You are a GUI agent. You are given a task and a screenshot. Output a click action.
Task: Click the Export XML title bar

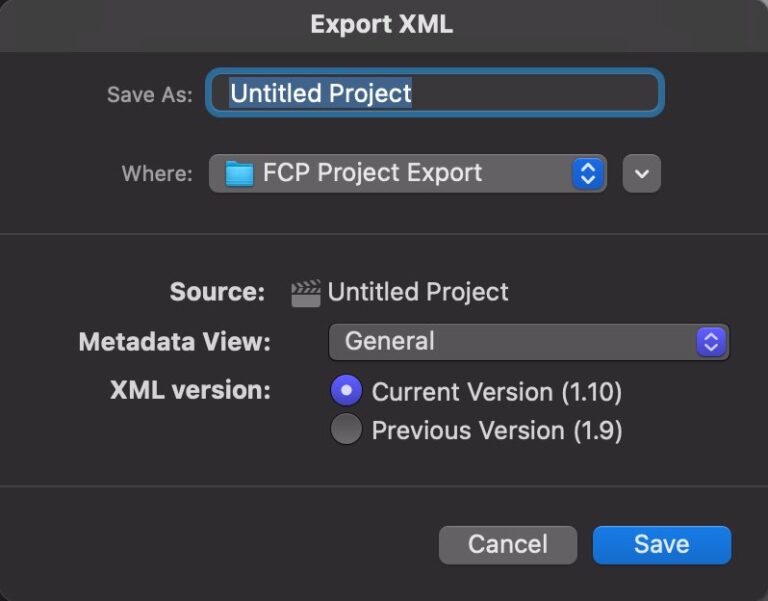tap(382, 24)
